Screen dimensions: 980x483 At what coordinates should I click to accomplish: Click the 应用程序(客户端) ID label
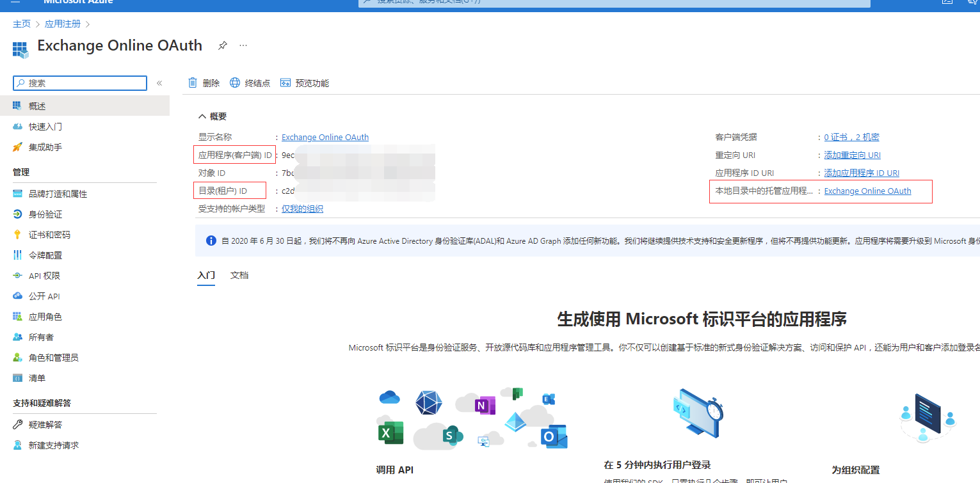pyautogui.click(x=235, y=155)
